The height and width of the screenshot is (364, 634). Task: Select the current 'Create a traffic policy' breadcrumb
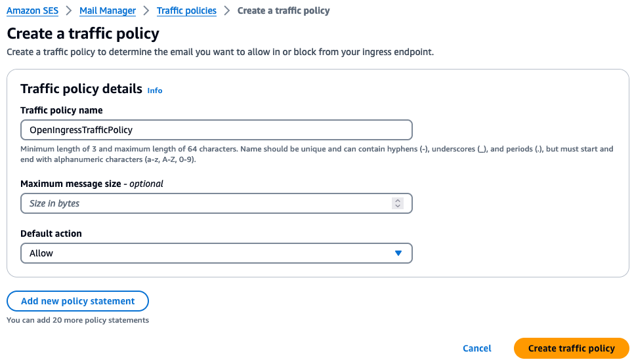284,10
